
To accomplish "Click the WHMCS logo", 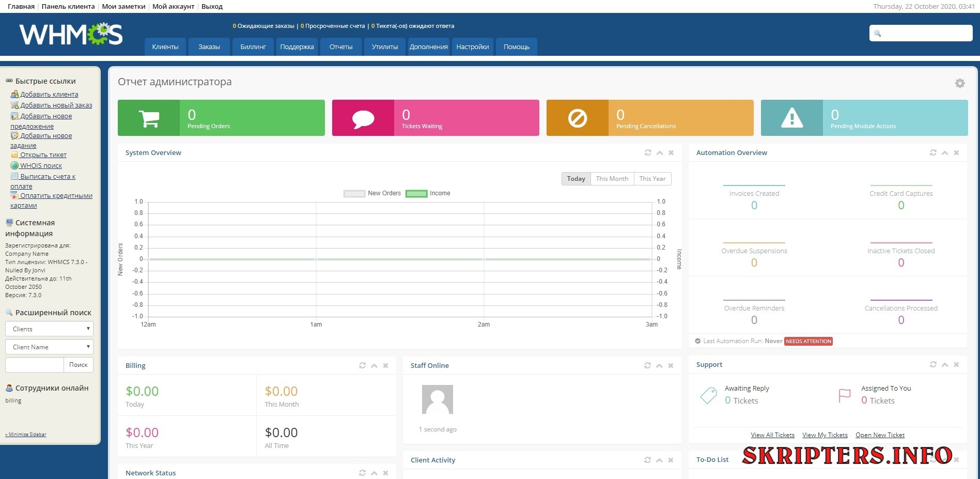I will click(x=71, y=34).
